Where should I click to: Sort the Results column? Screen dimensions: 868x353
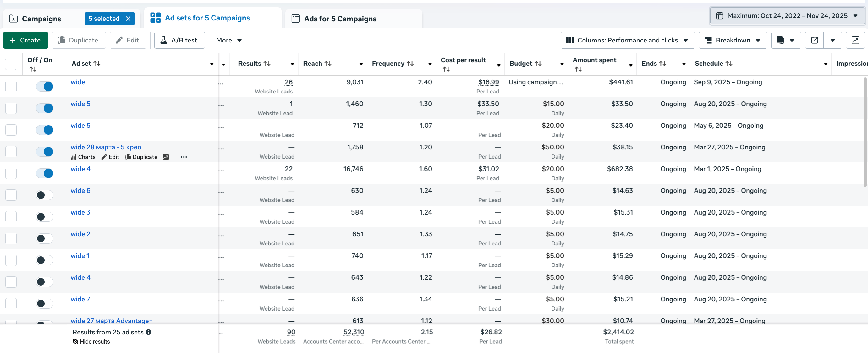pyautogui.click(x=267, y=64)
